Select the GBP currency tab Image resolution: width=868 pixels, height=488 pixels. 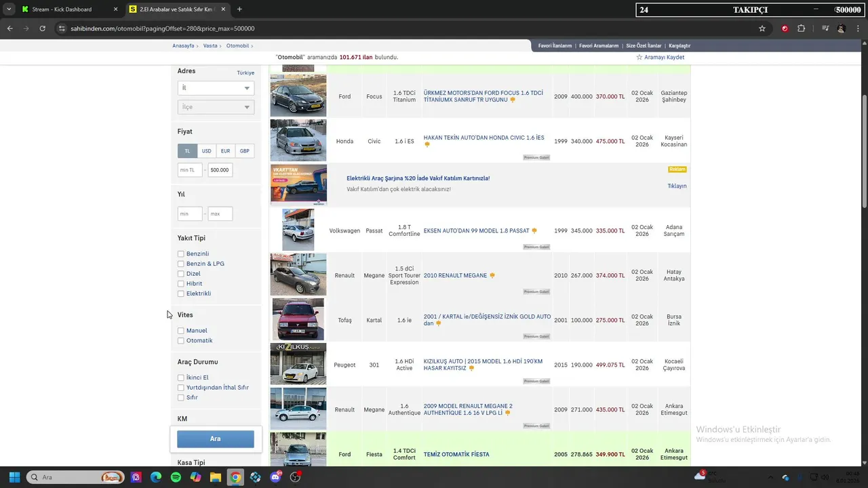244,151
